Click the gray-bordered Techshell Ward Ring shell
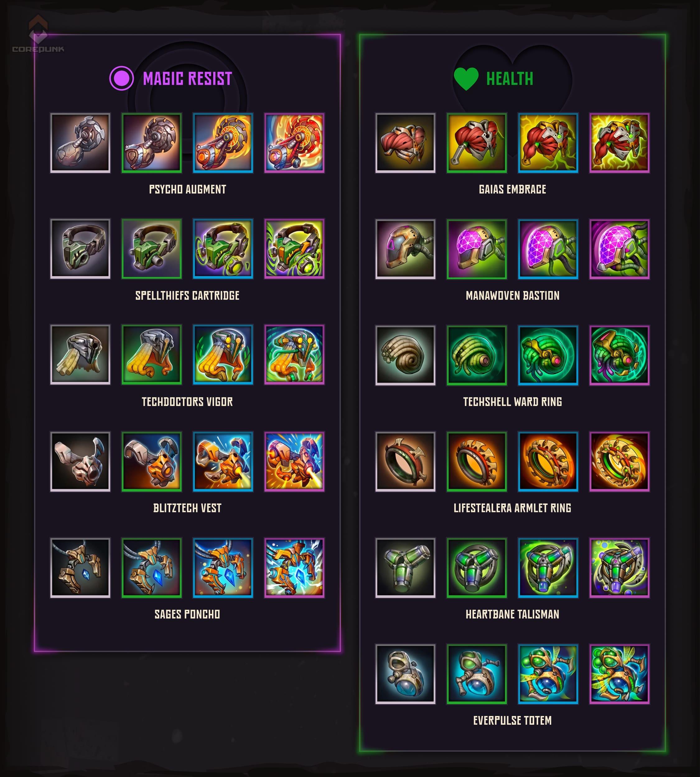Screen dimensions: 700x777 (405, 355)
